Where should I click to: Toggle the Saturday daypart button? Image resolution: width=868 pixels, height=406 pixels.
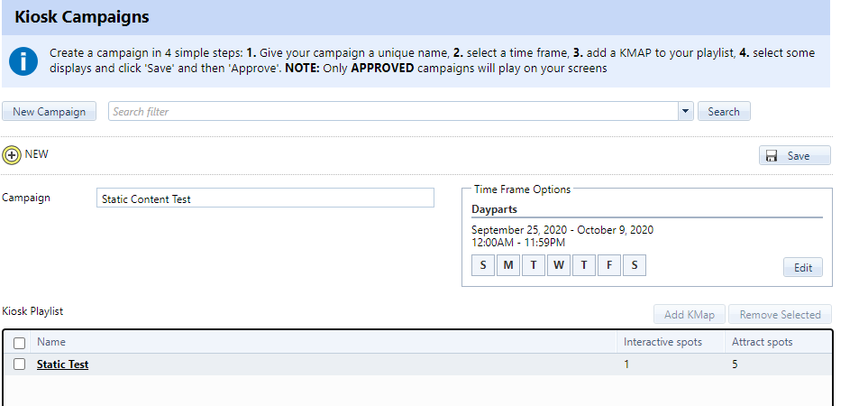click(635, 265)
